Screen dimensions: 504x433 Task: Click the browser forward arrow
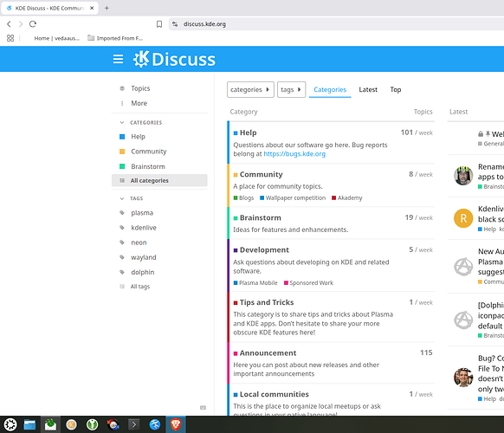(21, 23)
